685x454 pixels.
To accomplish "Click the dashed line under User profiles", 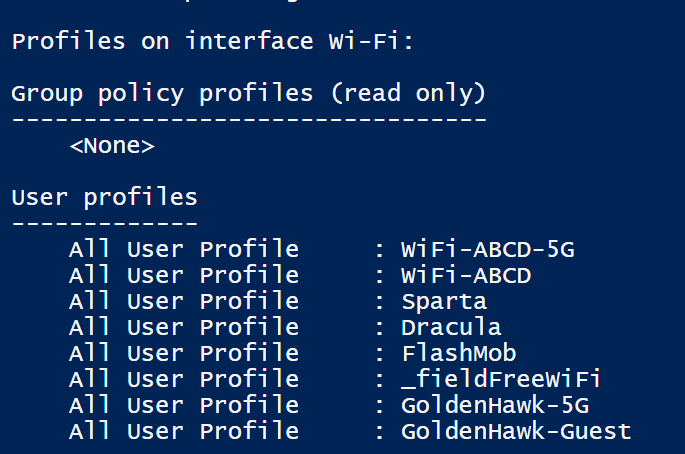I will point(104,222).
